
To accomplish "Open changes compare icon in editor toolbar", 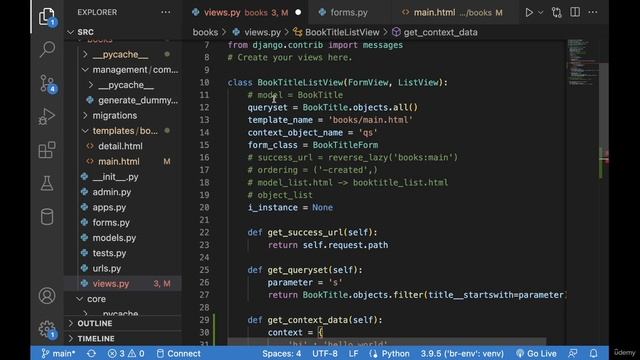I will 556,13.
